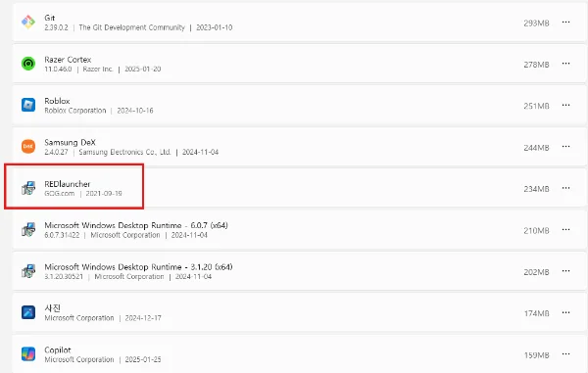Click the Desktop Runtime 3.1.20 icon
The height and width of the screenshot is (373, 588).
point(28,271)
